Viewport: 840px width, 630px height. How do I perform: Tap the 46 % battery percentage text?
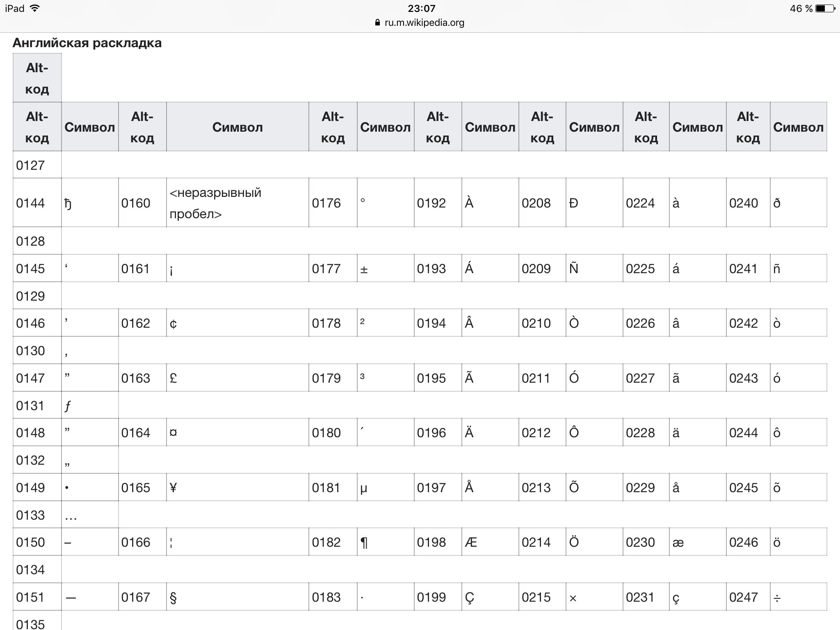801,9
